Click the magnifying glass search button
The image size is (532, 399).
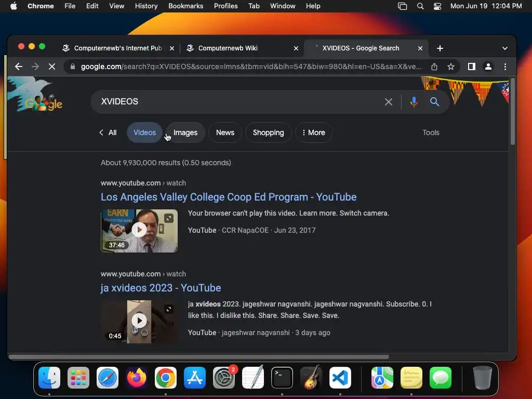[434, 101]
